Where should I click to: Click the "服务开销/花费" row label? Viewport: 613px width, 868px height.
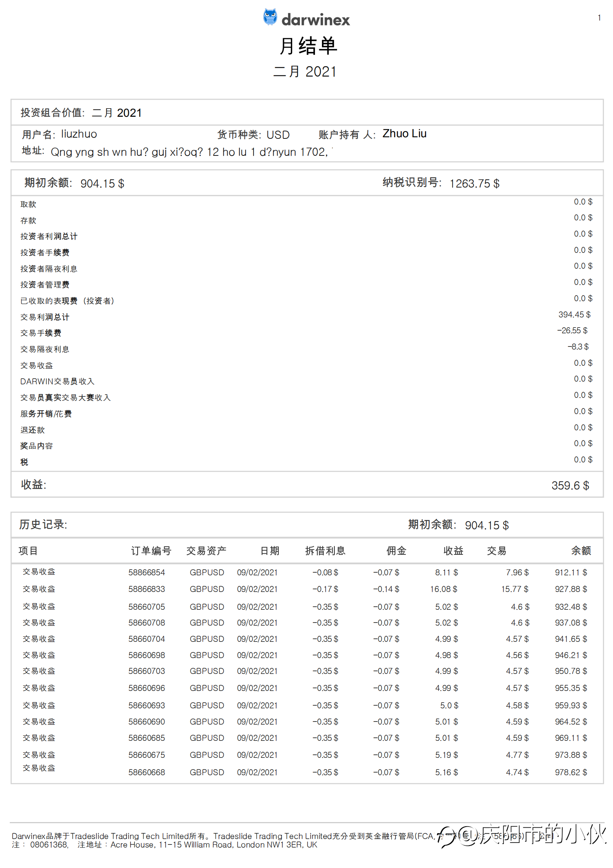(x=46, y=414)
